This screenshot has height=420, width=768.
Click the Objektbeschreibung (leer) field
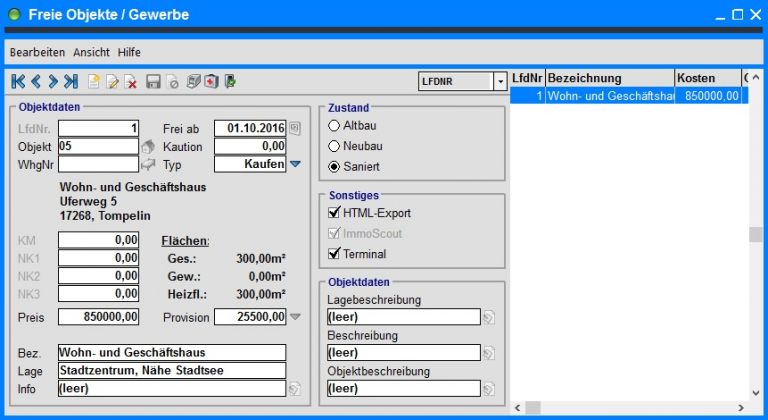tap(404, 389)
